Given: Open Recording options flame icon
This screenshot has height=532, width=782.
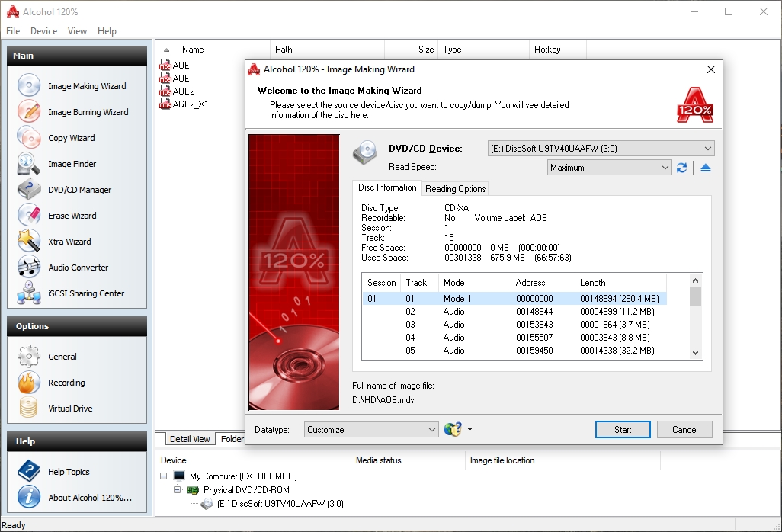Looking at the screenshot, I should point(29,382).
